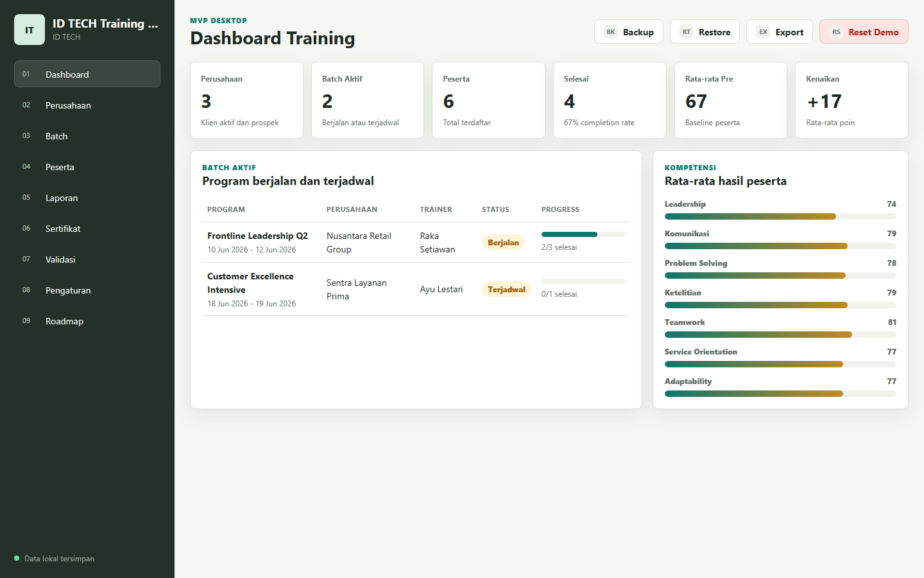Viewport: 924px width, 578px height.
Task: Go to Validasi in the sidebar
Action: click(x=87, y=259)
